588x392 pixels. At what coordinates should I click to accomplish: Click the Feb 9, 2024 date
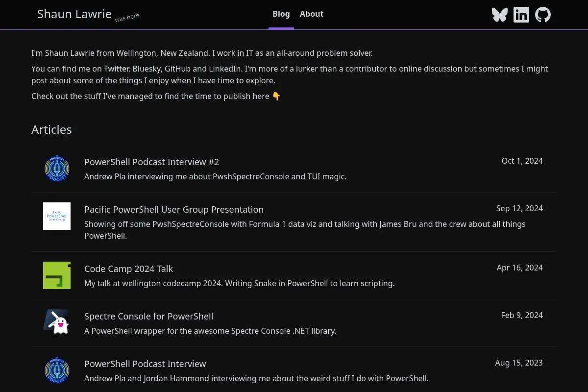click(x=522, y=315)
